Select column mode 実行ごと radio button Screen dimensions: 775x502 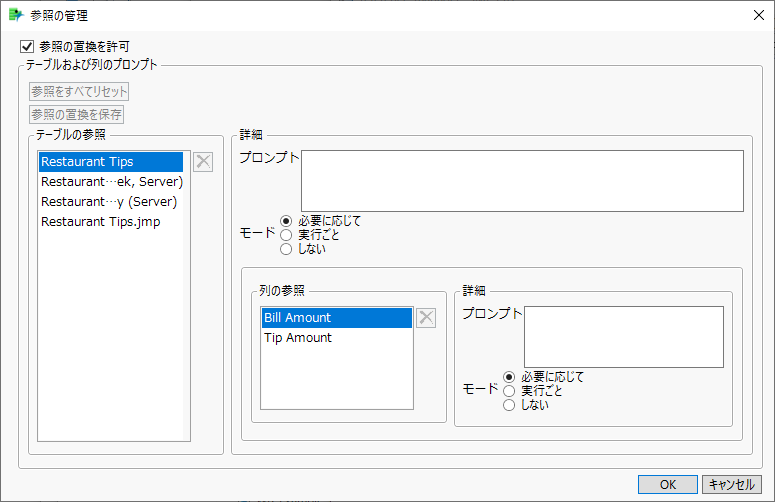point(509,391)
